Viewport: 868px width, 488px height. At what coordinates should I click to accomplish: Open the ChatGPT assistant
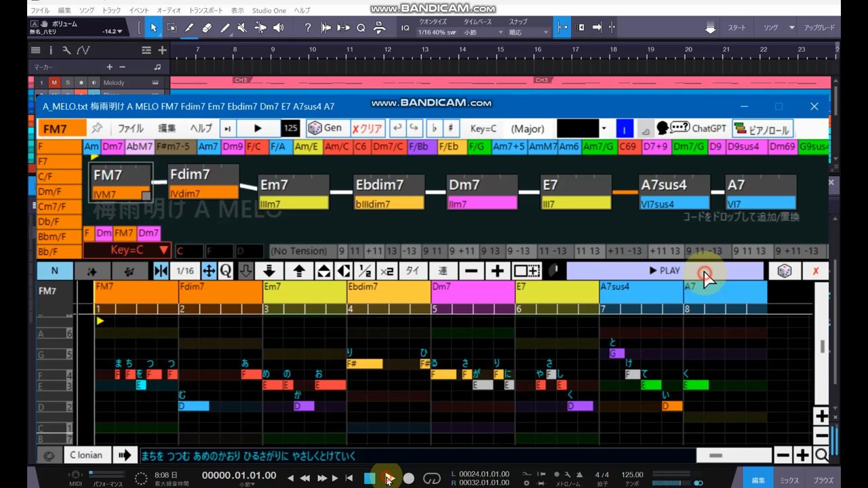pyautogui.click(x=692, y=128)
